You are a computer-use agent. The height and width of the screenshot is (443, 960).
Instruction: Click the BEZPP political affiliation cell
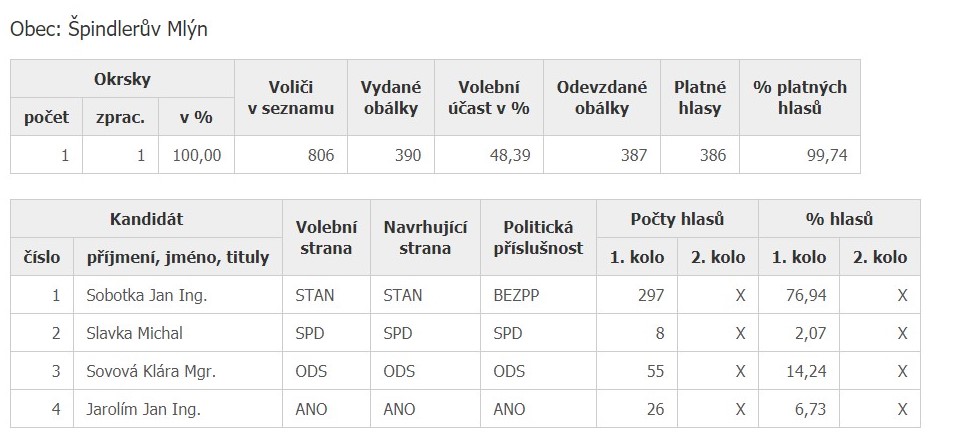[x=539, y=295]
